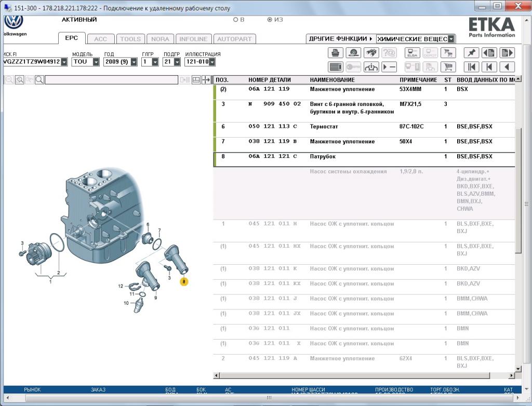Switch to the AUTOPART tab
Image resolution: width=532 pixels, height=406 pixels.
tap(234, 39)
